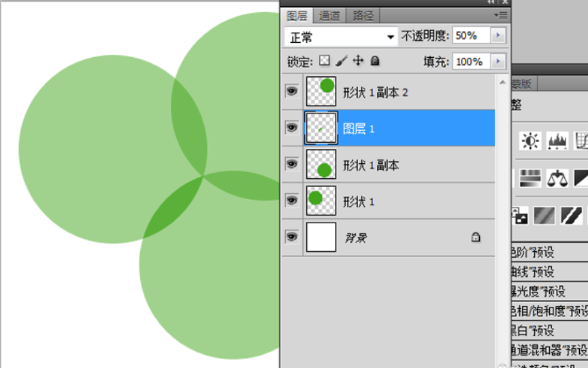Expand the 填充 fill slider arrow
Image resolution: width=588 pixels, height=368 pixels.
click(x=498, y=61)
